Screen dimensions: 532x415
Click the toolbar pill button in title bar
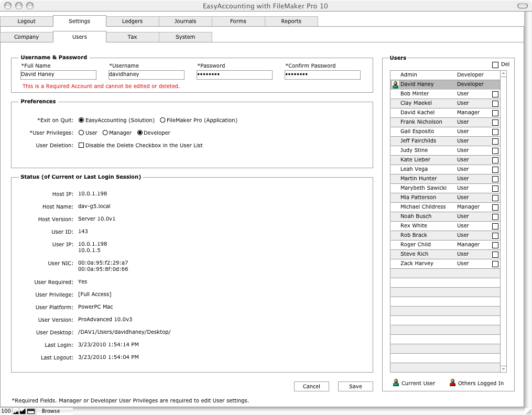[522, 6]
